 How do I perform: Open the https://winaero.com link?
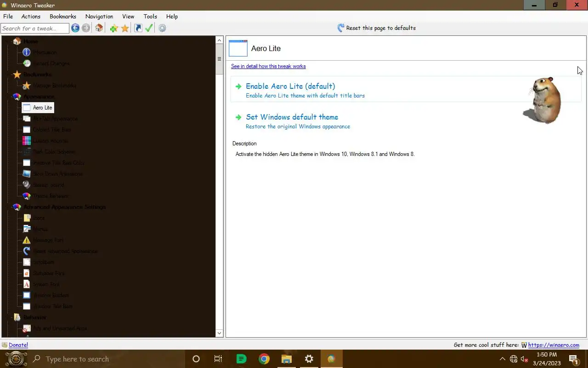coord(554,345)
